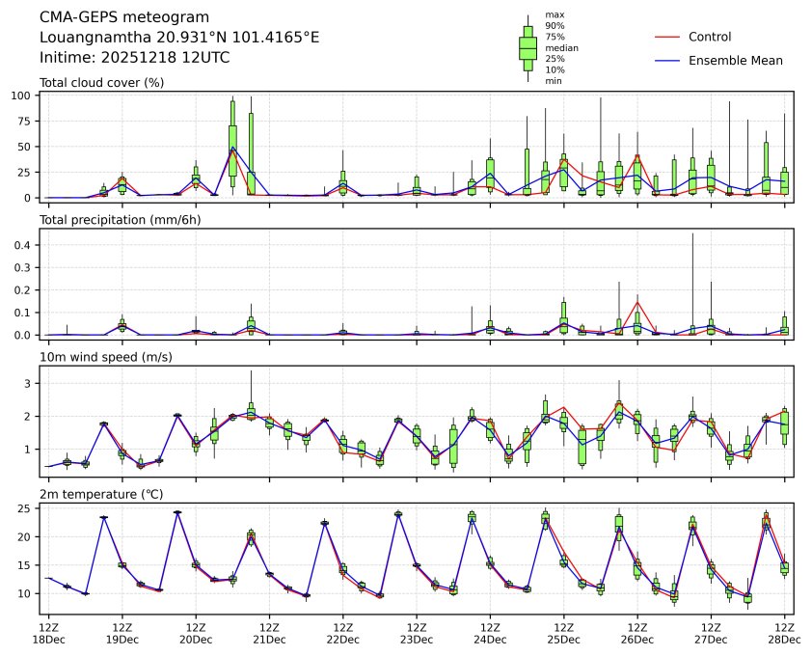
Task: Click the green box-plot legend symbol
Action: [x=528, y=47]
